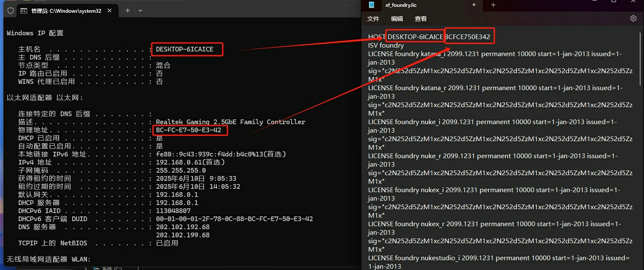The image size is (644, 270).
Task: Click the 'LICENSE foundry katana_r' line
Action: 495,88
